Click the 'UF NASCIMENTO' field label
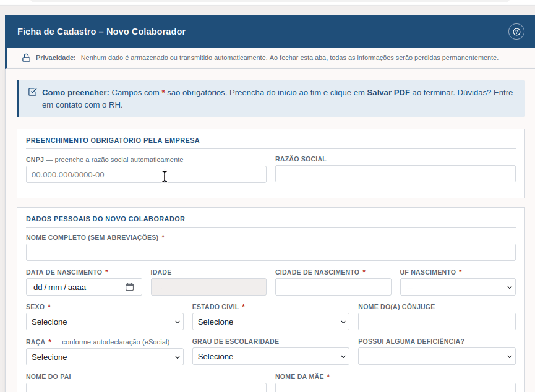Viewport: 535px width, 392px height. (x=428, y=272)
